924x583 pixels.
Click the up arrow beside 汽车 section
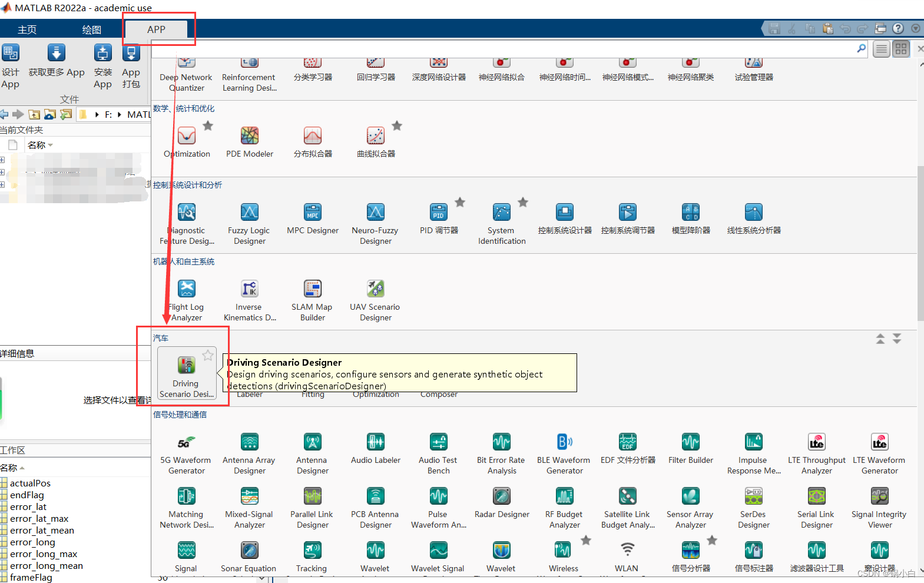point(880,339)
